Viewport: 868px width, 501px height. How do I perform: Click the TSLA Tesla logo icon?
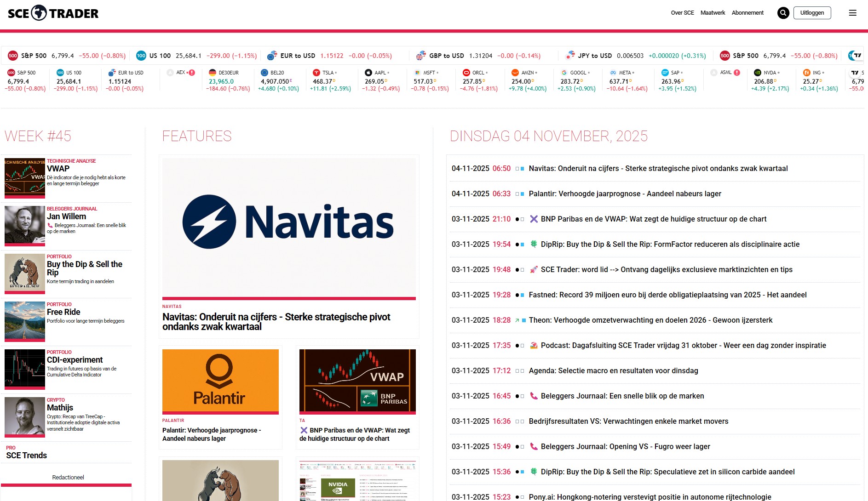pyautogui.click(x=316, y=73)
